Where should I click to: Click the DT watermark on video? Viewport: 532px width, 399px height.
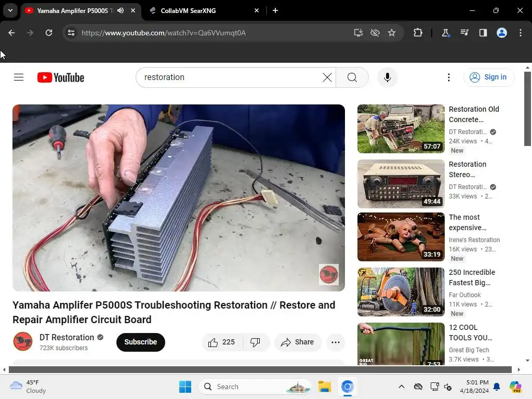click(328, 274)
